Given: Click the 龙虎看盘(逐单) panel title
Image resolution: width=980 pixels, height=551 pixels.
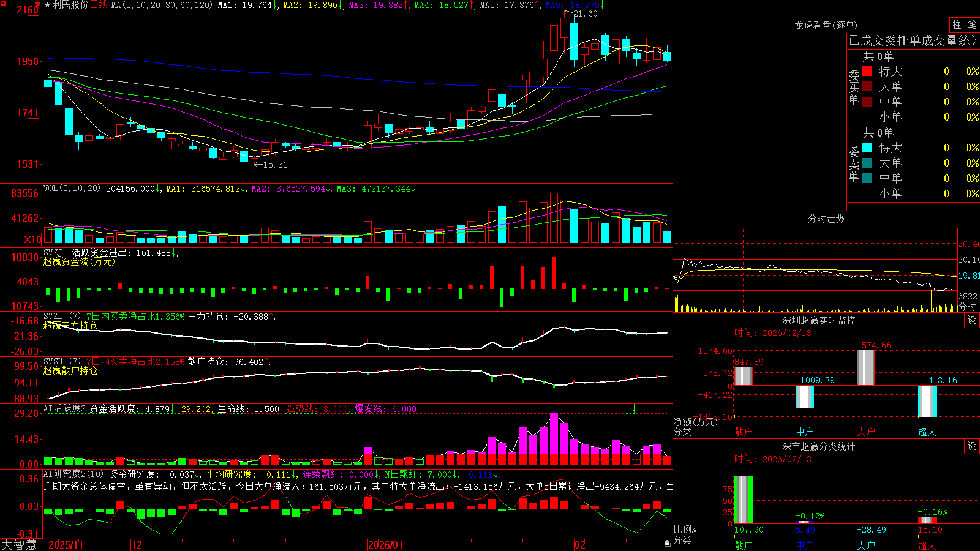Looking at the screenshot, I should 826,25.
